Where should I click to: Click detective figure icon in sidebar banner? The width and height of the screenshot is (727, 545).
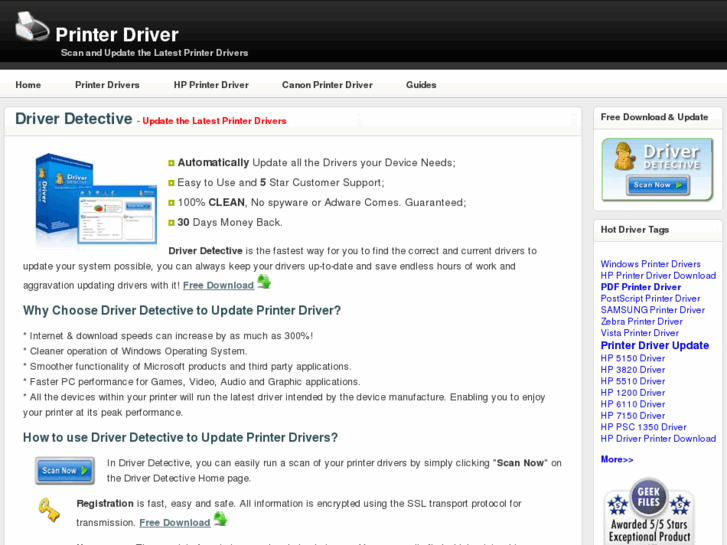625,156
